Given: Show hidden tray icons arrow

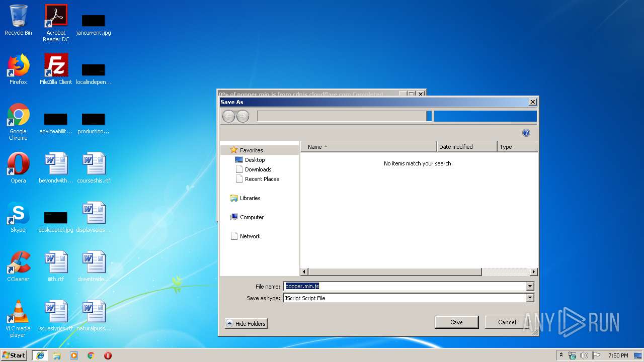Looking at the screenshot, I should 561,355.
